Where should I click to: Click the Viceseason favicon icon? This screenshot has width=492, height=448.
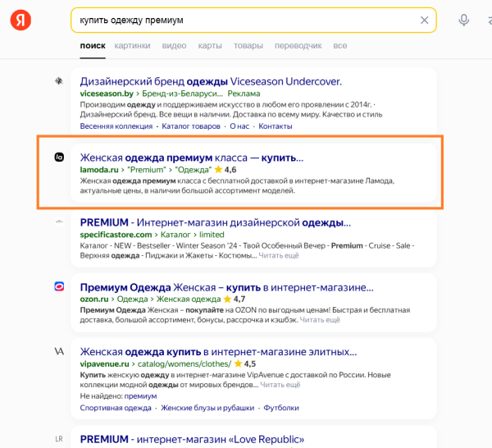tap(59, 81)
